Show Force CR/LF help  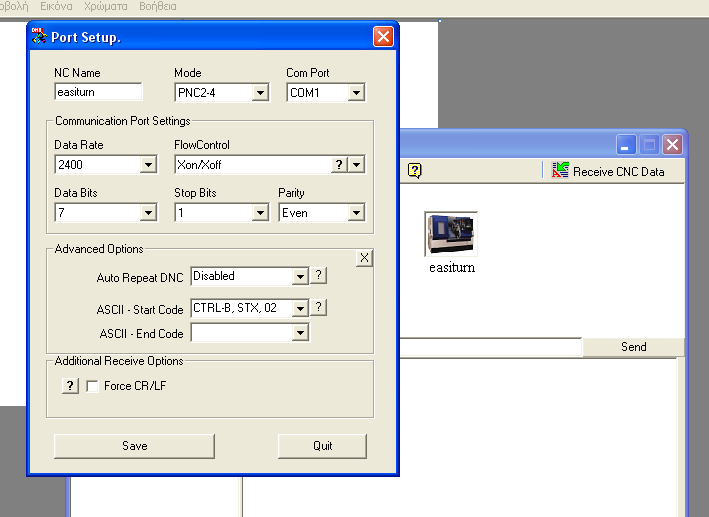[70, 386]
